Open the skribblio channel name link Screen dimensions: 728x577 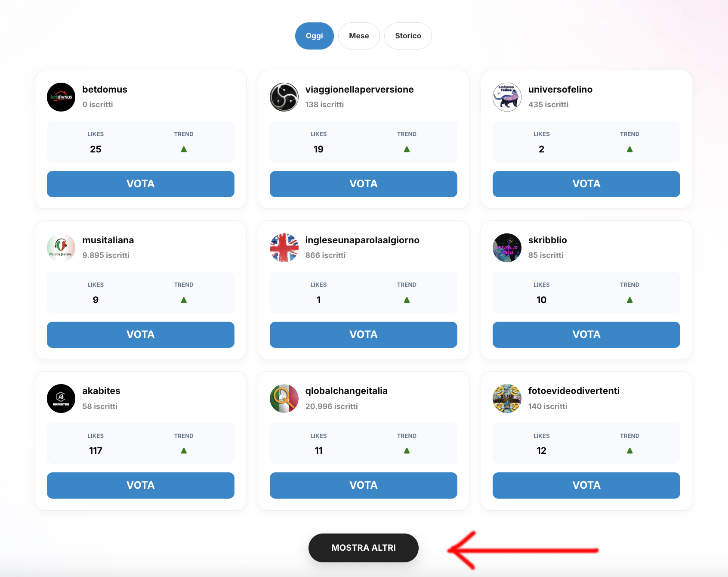pyautogui.click(x=547, y=240)
